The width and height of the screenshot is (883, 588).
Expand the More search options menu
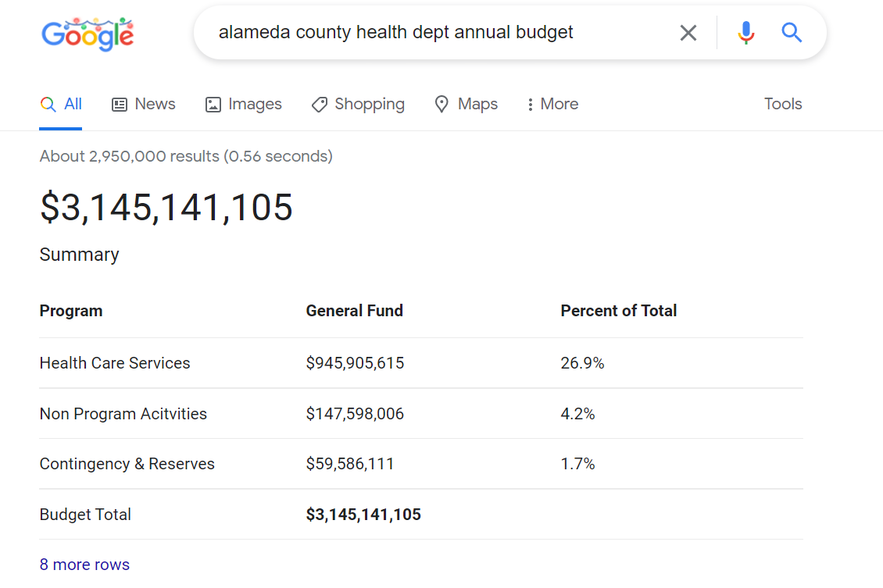click(x=552, y=104)
